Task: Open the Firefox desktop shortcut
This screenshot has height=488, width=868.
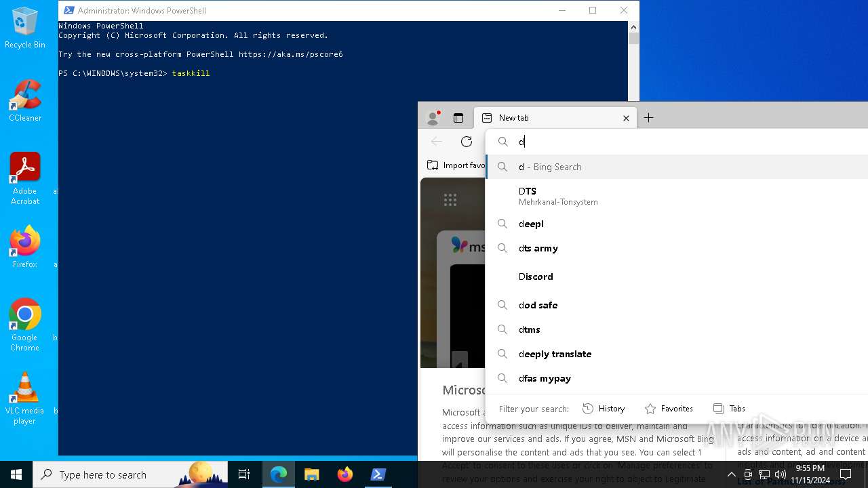Action: (25, 247)
